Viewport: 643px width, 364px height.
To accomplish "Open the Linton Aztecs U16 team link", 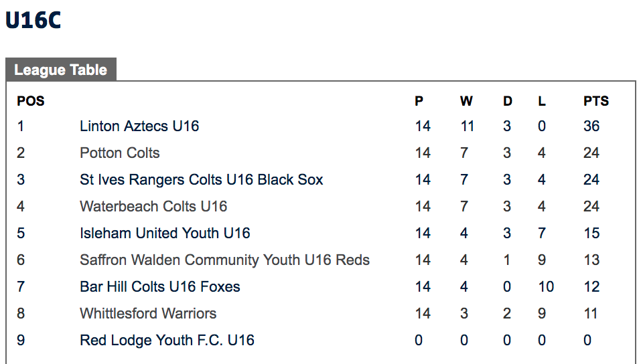I will [x=139, y=126].
